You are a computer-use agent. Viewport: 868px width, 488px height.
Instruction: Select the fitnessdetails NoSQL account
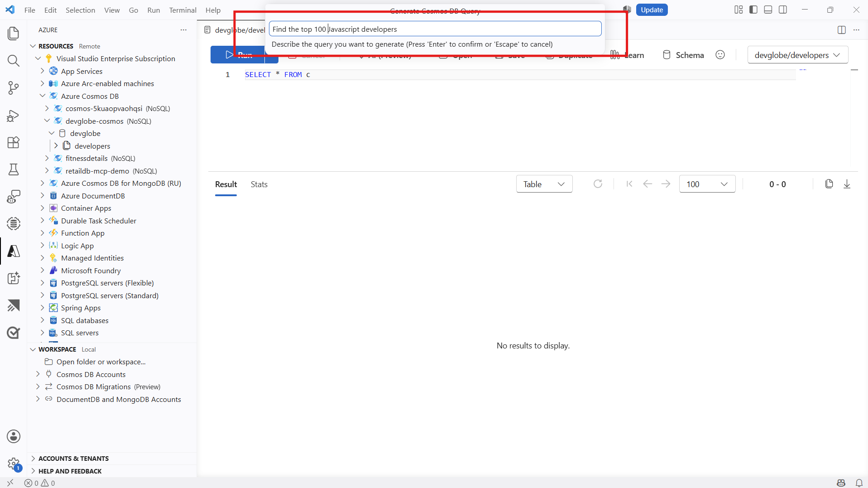tap(100, 158)
